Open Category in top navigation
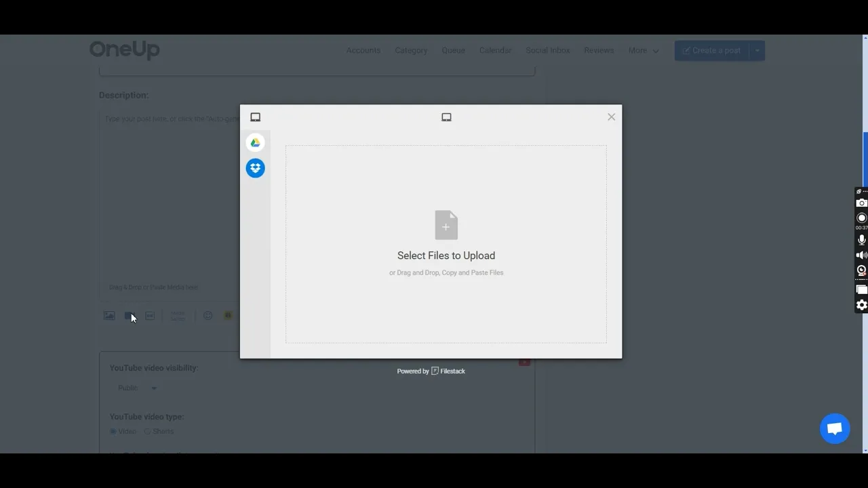Viewport: 868px width, 488px height. (411, 50)
